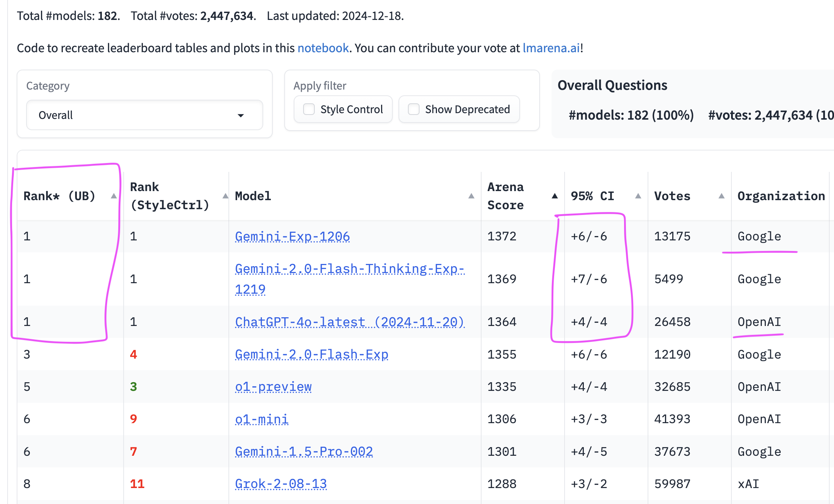The height and width of the screenshot is (504, 834).
Task: Select Votes value 32685
Action: 672,387
